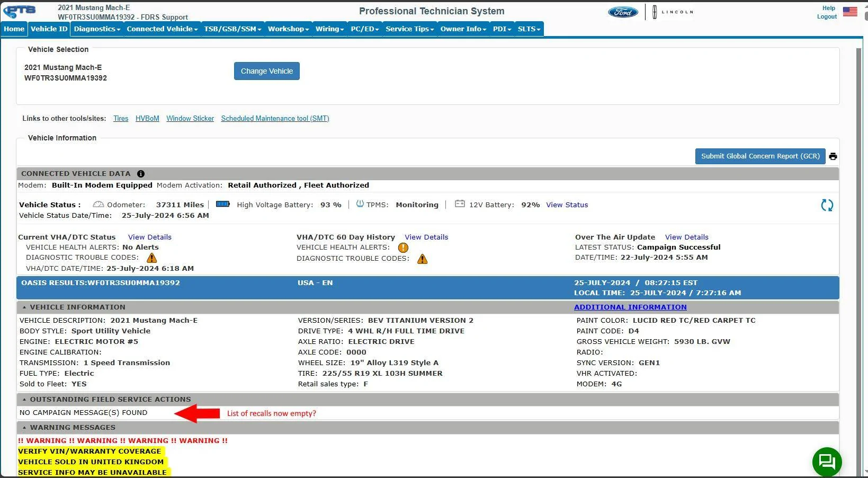
Task: Click the OASIS RESULTS VIN header text
Action: pos(101,283)
